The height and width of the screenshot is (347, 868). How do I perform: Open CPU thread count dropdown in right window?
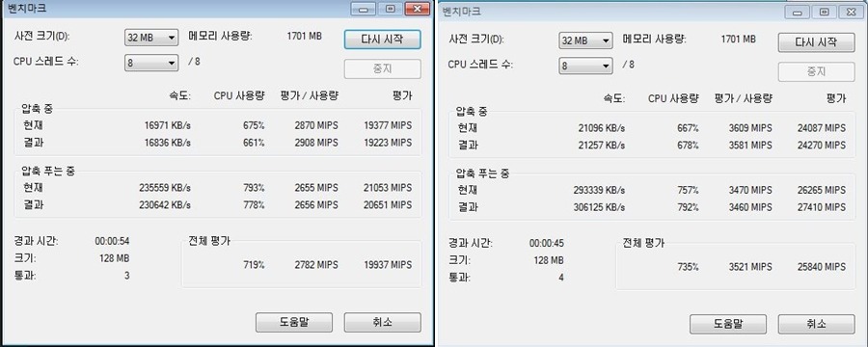click(585, 66)
